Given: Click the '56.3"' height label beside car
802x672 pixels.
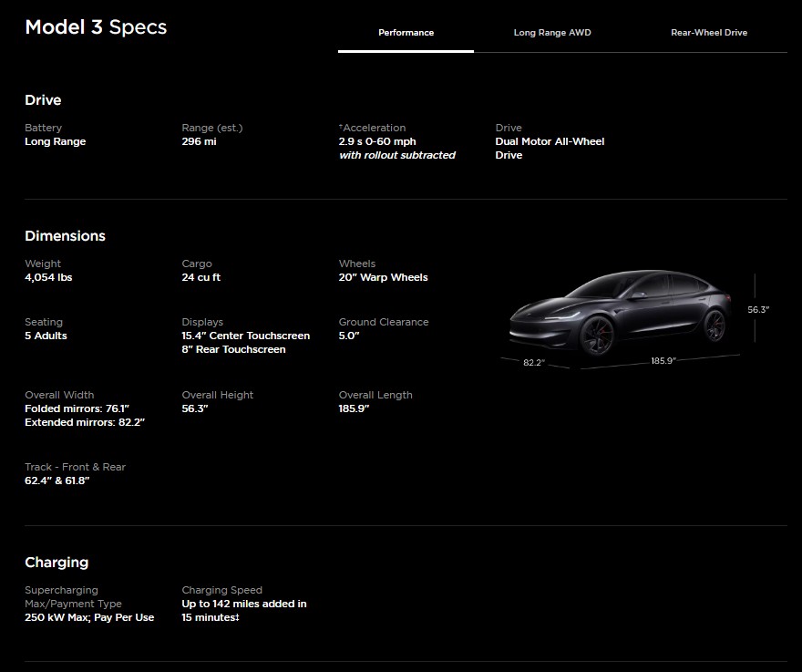Looking at the screenshot, I should [x=758, y=310].
